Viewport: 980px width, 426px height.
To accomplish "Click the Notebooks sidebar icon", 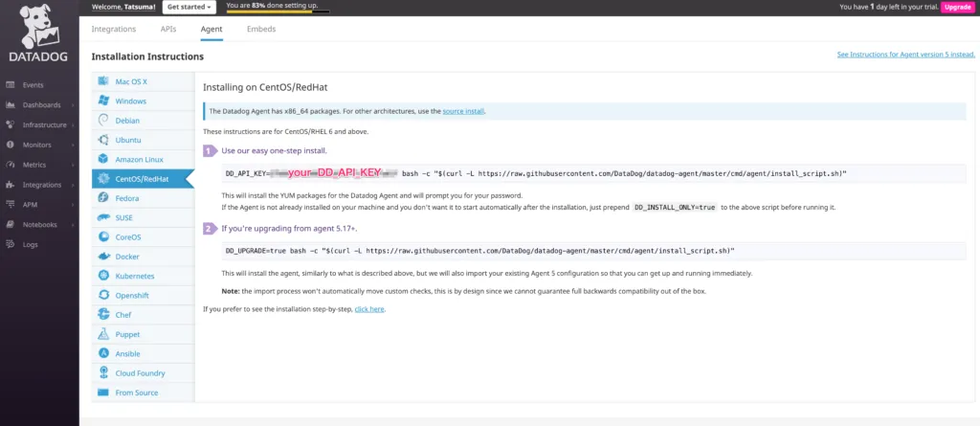I will coord(10,225).
